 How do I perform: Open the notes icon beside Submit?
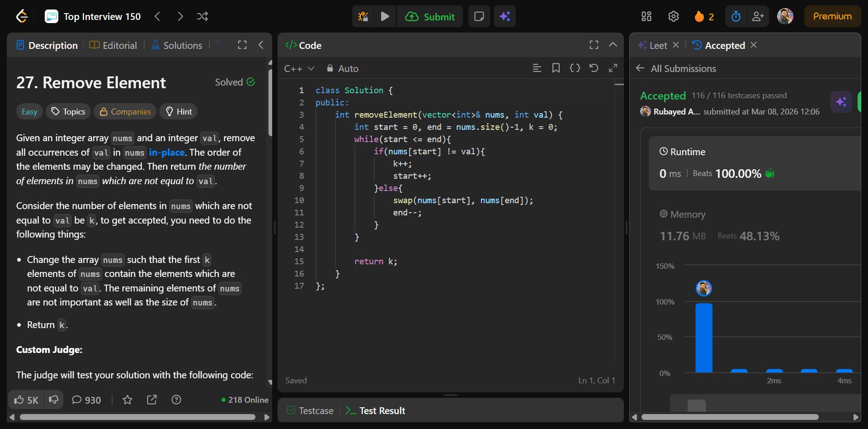(479, 17)
